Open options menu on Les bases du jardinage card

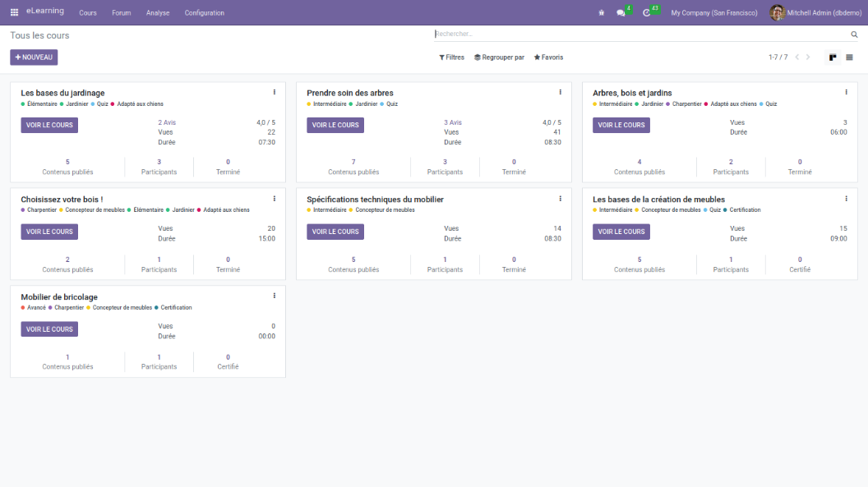coord(275,92)
